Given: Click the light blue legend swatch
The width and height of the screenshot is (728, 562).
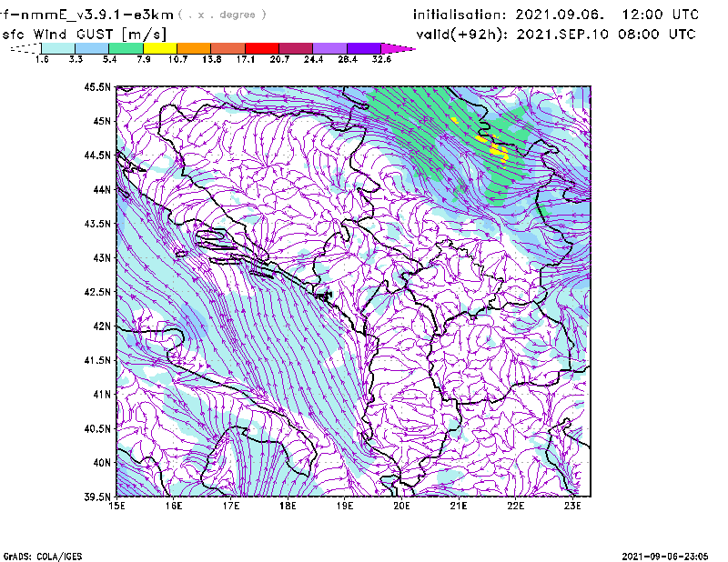Looking at the screenshot, I should click(92, 48).
